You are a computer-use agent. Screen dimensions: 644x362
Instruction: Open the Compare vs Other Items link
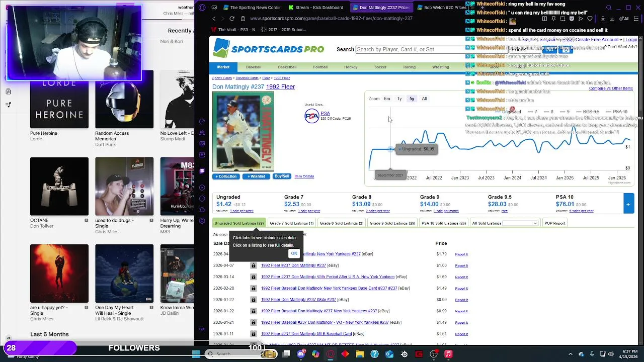611,88
